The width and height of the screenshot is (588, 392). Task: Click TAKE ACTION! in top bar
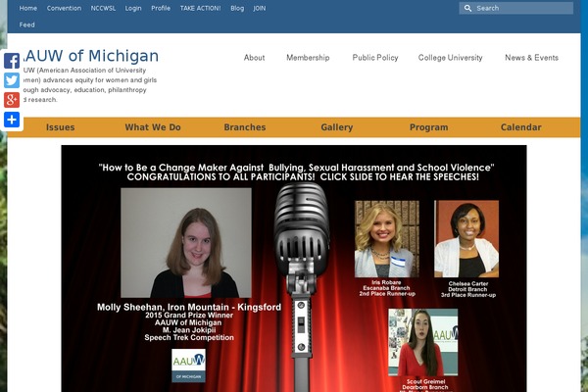click(200, 8)
